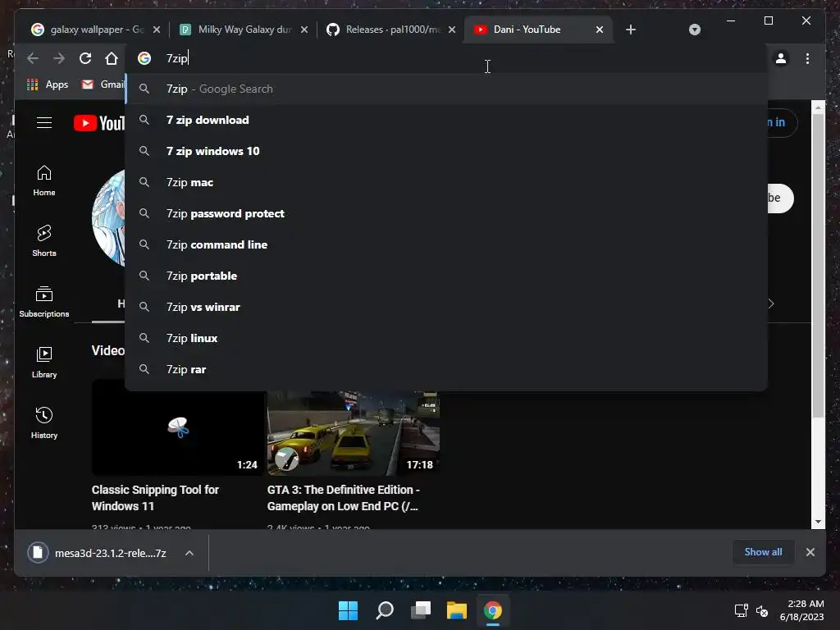
Task: Open Subscriptions in YouTube sidebar
Action: coord(44,302)
